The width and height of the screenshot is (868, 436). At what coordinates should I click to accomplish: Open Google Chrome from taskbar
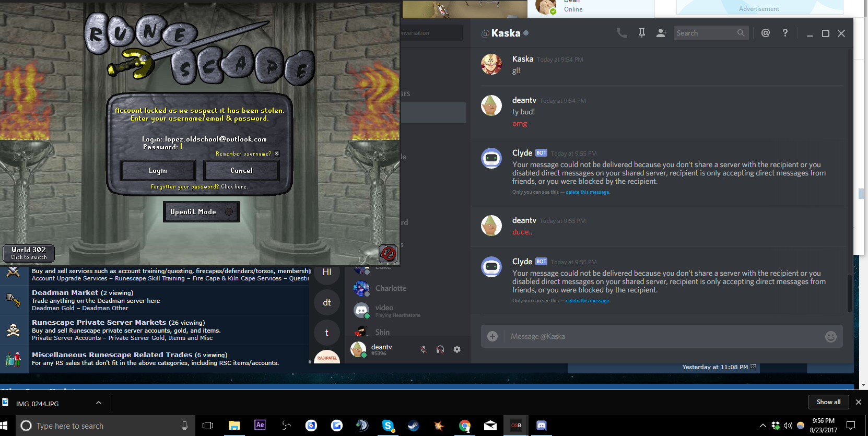click(464, 426)
